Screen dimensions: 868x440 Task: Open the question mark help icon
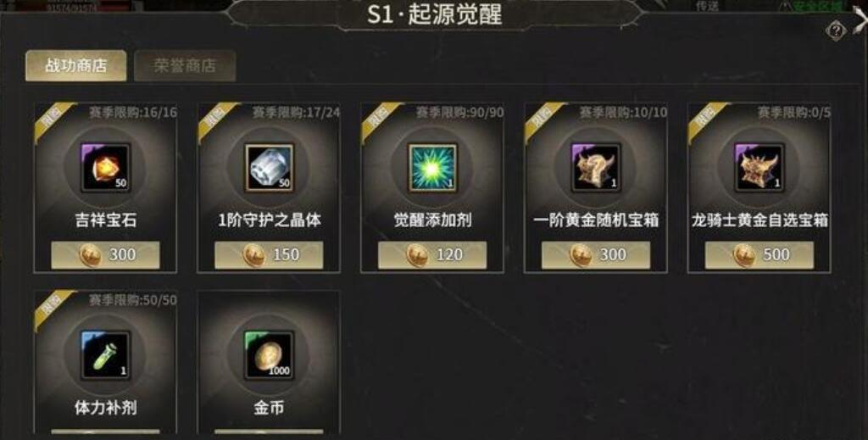836,31
